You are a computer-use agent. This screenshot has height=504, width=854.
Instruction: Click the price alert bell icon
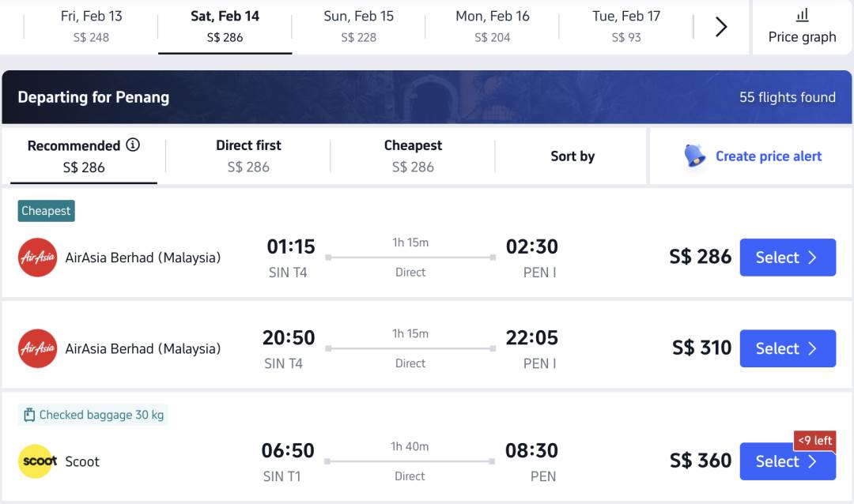[x=695, y=156]
